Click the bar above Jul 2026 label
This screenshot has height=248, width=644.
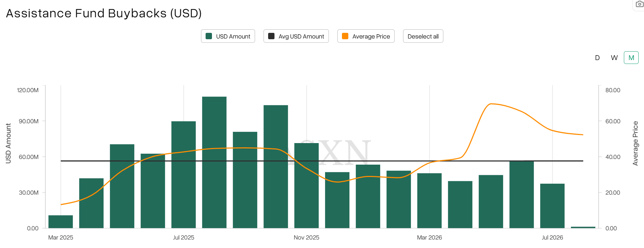(x=553, y=206)
